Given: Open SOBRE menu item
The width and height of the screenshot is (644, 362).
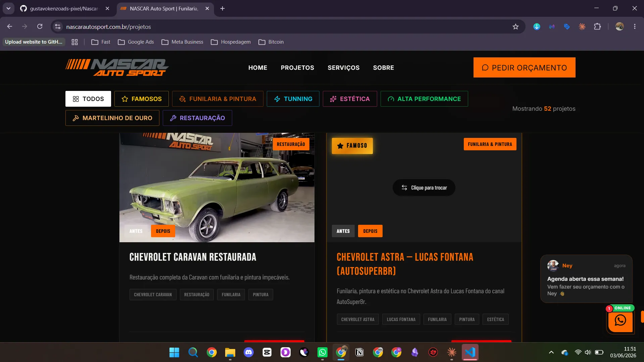Looking at the screenshot, I should (383, 68).
